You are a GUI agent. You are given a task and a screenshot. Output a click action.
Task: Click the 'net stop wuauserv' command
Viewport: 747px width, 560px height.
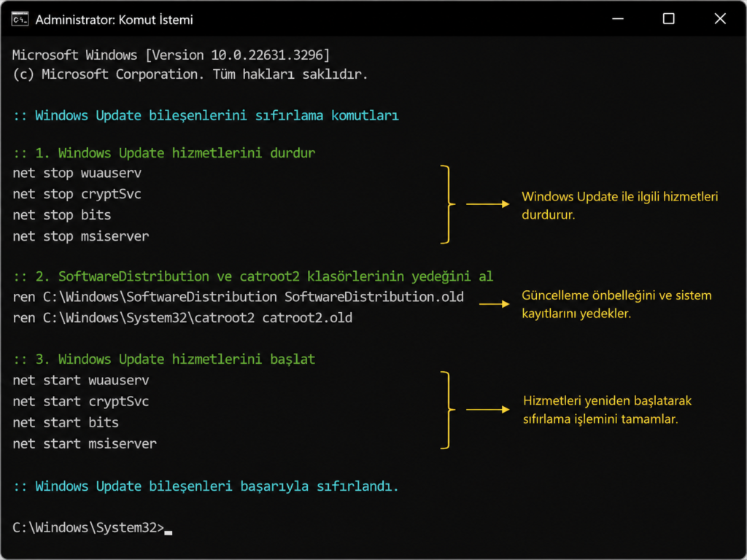(x=77, y=174)
